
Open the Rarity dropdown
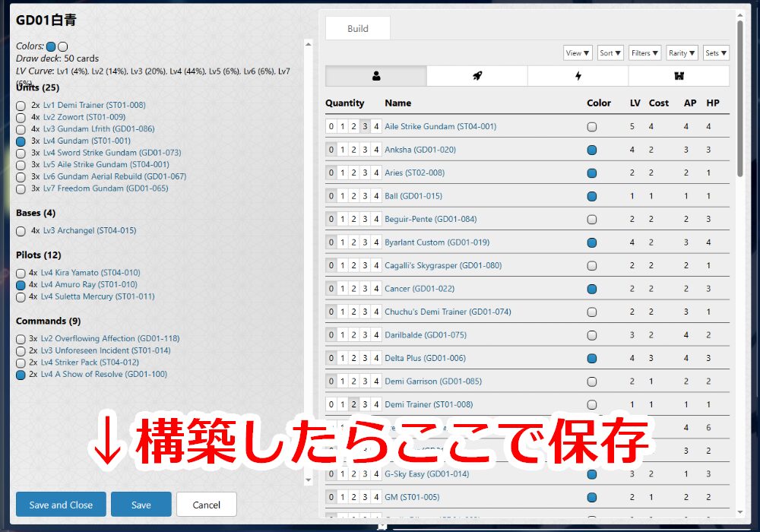coord(682,52)
